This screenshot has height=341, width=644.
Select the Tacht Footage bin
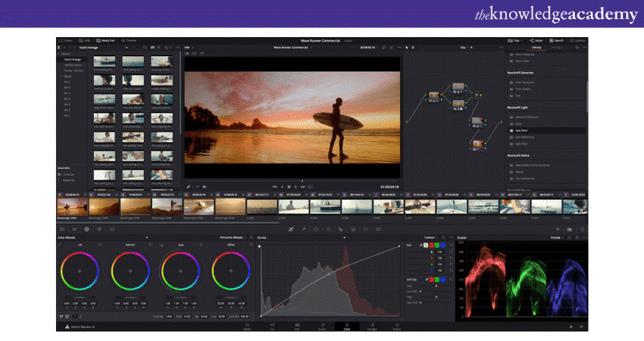(x=73, y=60)
